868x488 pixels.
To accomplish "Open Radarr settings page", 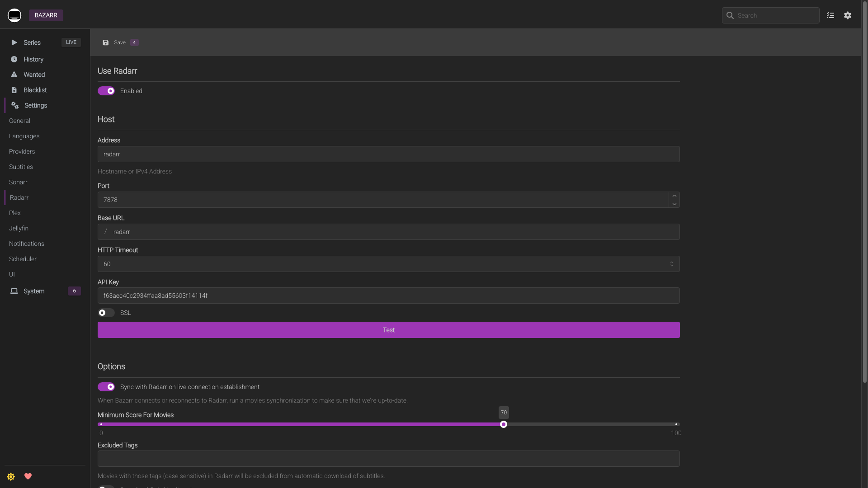I will (x=19, y=197).
